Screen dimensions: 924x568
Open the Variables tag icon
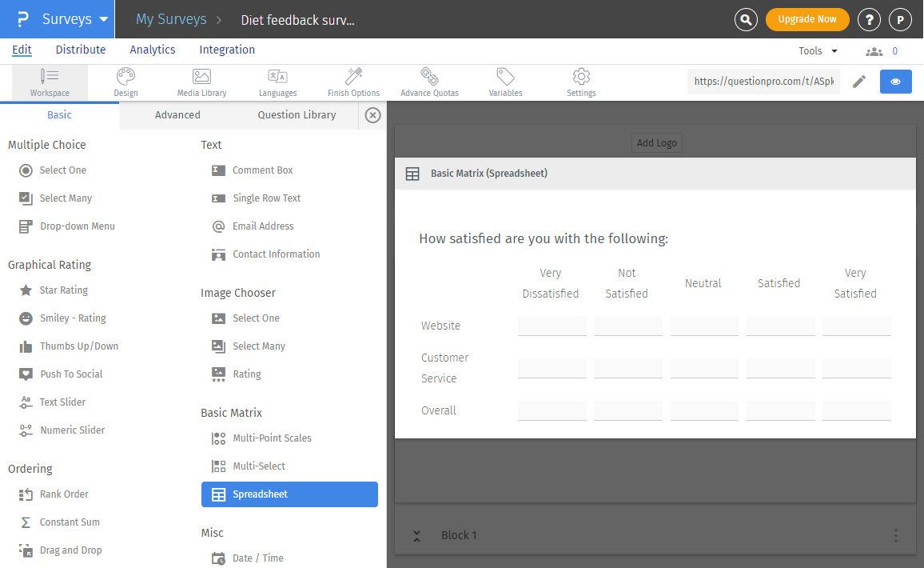click(x=505, y=82)
